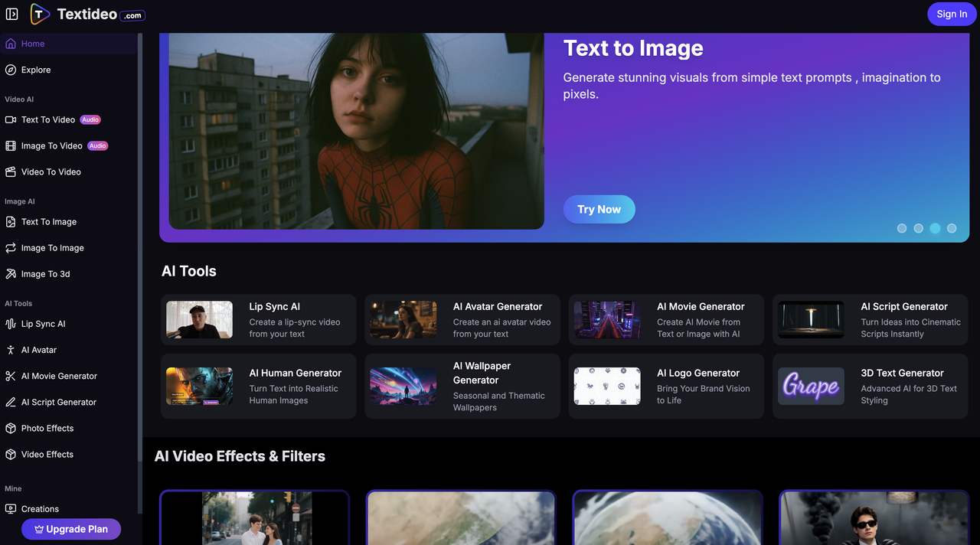Click the "AI Video Effects & Filters" heading
Image resolution: width=980 pixels, height=545 pixels.
(x=240, y=456)
